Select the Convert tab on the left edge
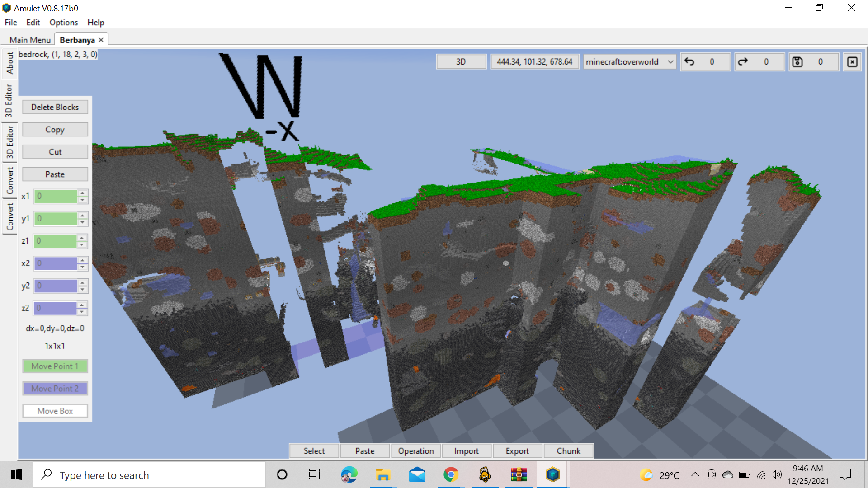The height and width of the screenshot is (488, 868). [9, 181]
